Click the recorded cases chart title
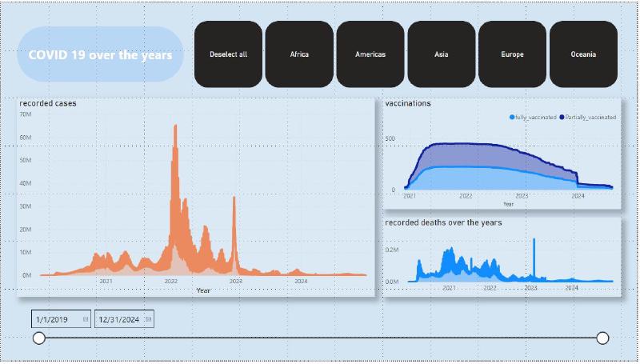Screen dimensions: 640x364 (x=48, y=103)
